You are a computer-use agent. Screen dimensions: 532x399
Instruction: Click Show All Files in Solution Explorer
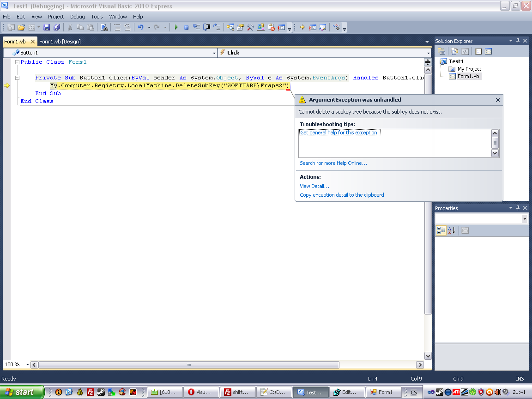tap(454, 52)
